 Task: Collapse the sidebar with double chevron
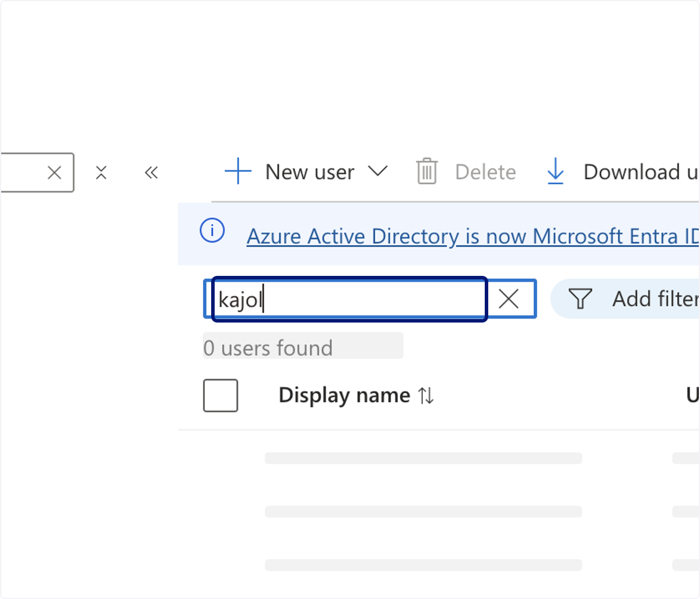pos(151,173)
